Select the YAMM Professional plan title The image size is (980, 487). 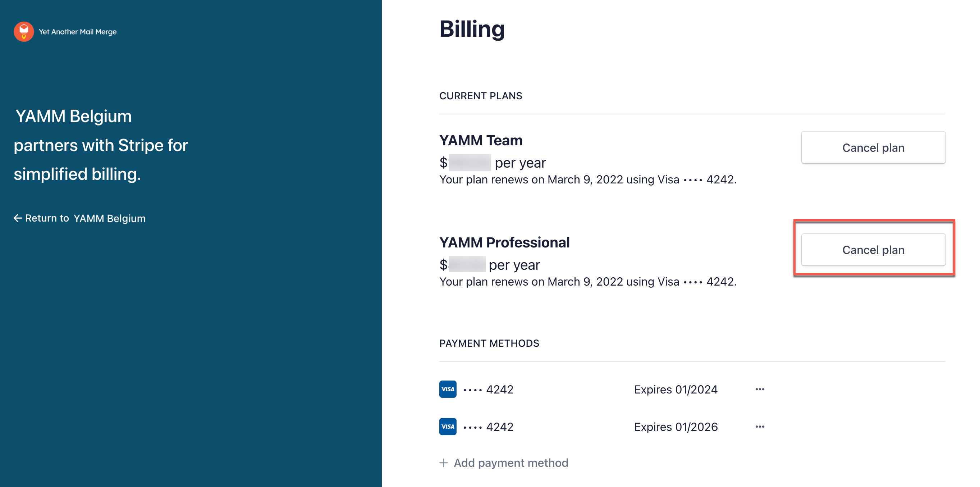click(504, 242)
